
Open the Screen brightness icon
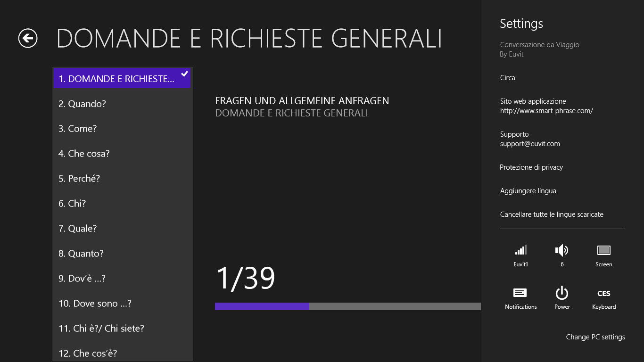coord(603,250)
